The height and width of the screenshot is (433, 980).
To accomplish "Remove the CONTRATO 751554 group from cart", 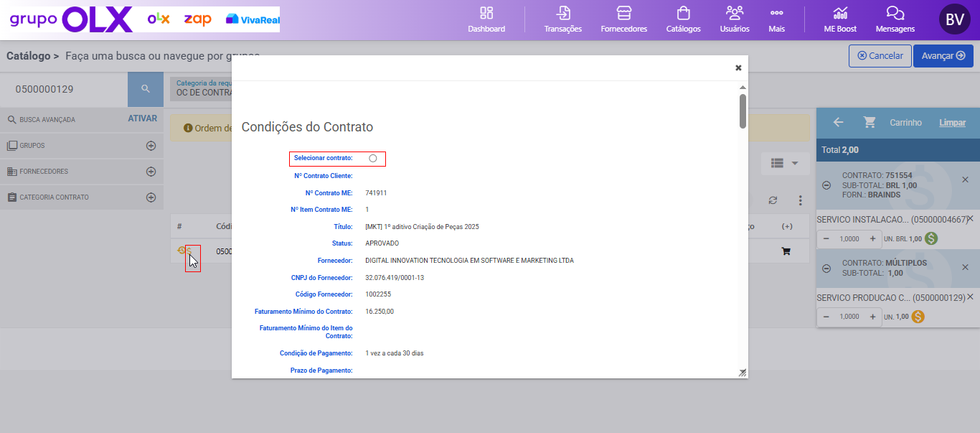I will click(965, 180).
